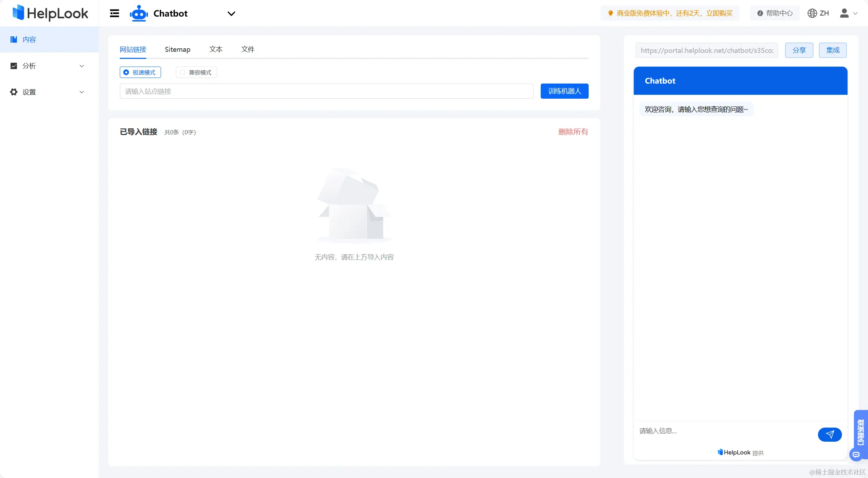Click the 帮助中心 info icon
This screenshot has width=868, height=478.
pyautogui.click(x=760, y=13)
